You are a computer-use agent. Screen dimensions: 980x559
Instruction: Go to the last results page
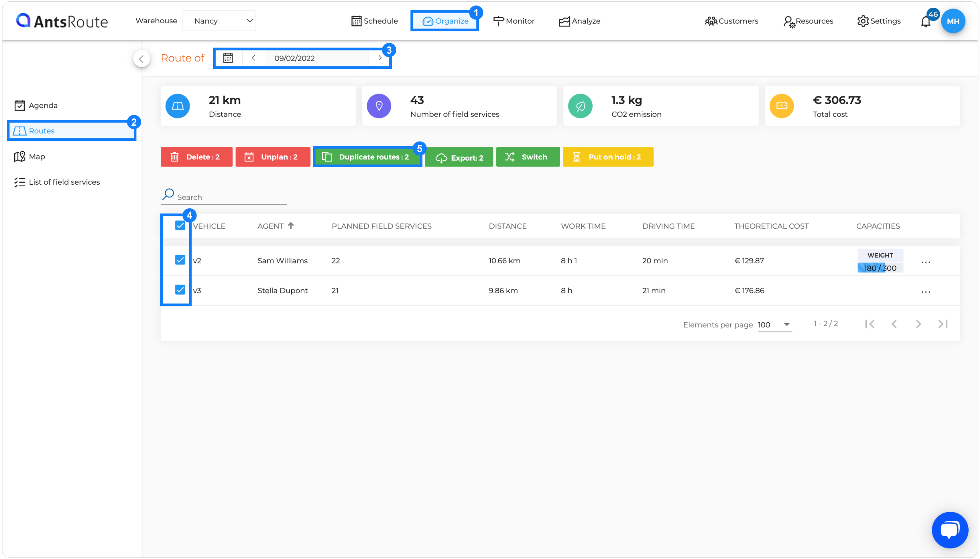click(x=943, y=324)
